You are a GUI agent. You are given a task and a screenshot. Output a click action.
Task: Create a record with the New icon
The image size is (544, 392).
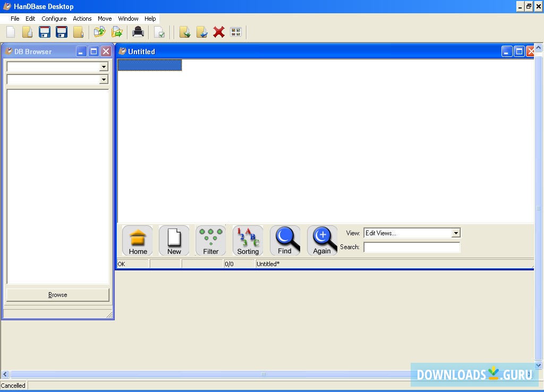pos(174,240)
